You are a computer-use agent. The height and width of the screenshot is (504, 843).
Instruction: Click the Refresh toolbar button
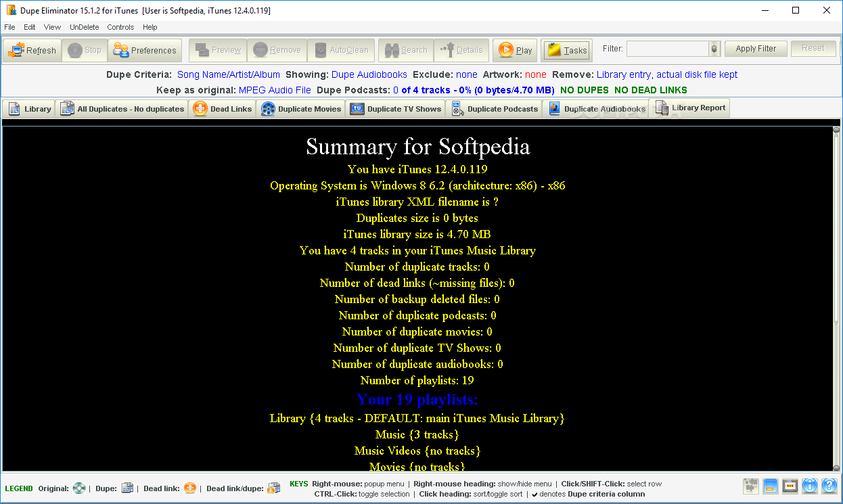[32, 50]
